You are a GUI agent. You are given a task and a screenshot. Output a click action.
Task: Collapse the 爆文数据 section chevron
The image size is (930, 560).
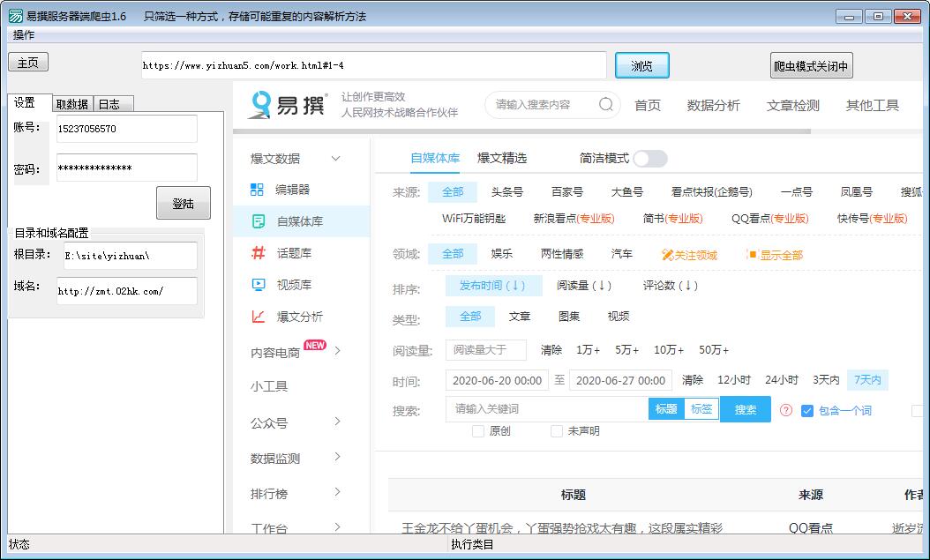[x=335, y=158]
